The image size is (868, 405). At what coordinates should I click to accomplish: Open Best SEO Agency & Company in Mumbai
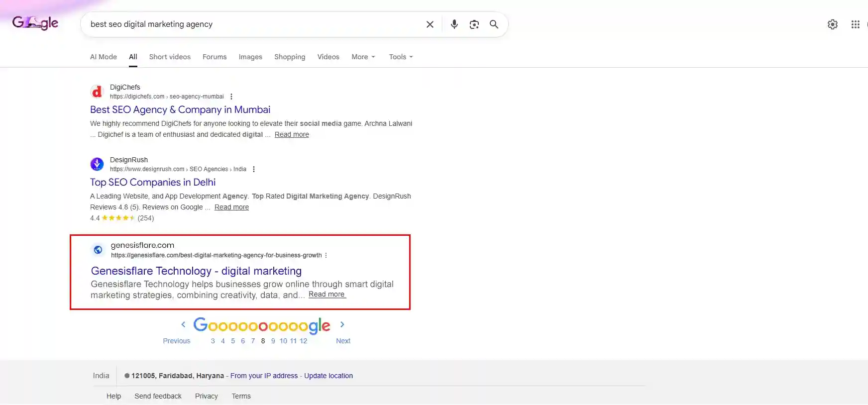click(180, 109)
